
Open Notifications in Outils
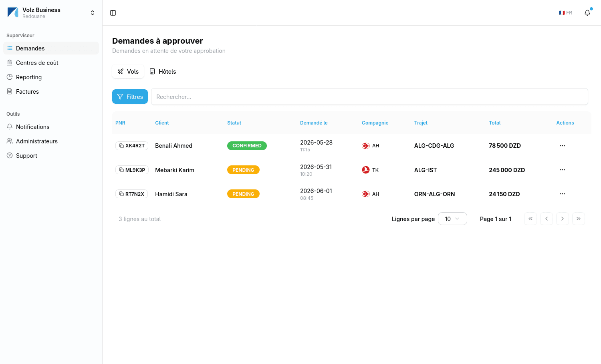point(51,127)
